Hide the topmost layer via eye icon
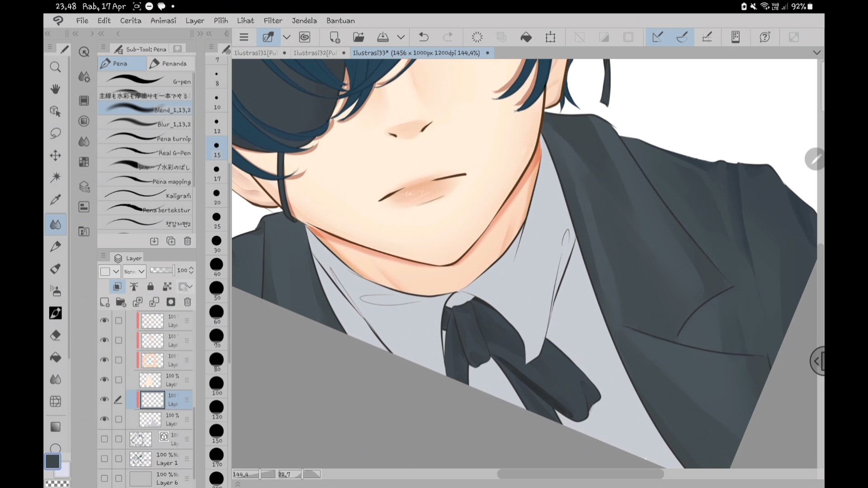This screenshot has height=488, width=868. (x=104, y=320)
